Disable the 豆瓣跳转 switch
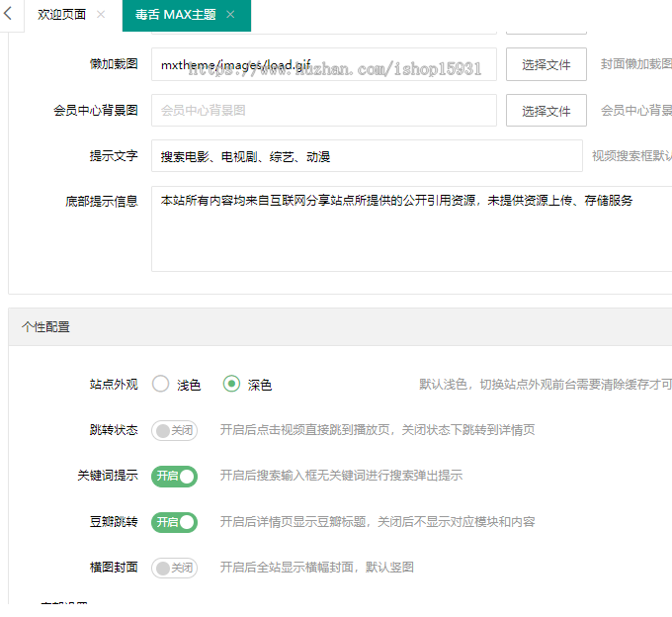This screenshot has width=672, height=617. [175, 522]
